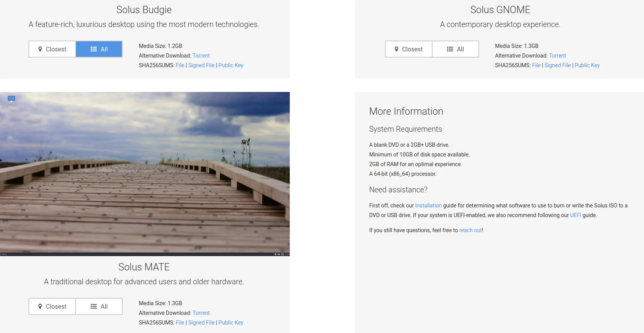644x333 pixels.
Task: Click the Closest button under Solus Budgie
Action: click(52, 49)
